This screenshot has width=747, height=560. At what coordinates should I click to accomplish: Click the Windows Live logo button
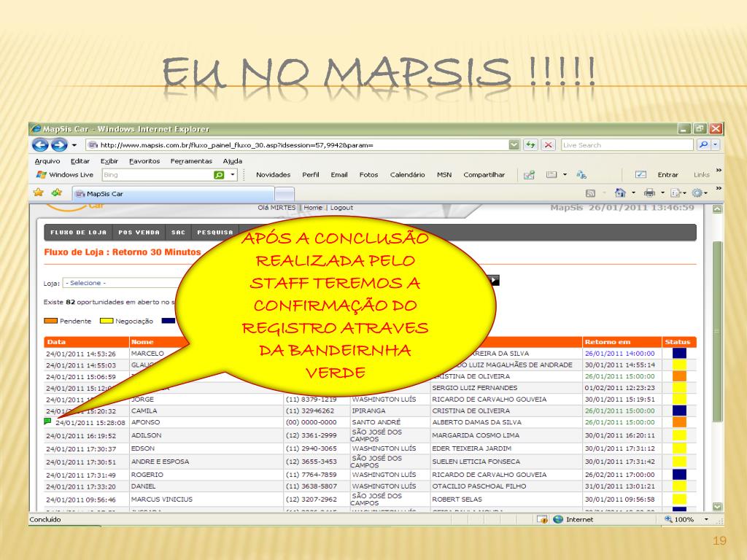[65, 175]
